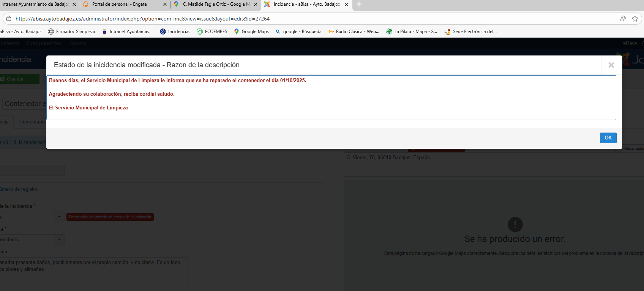Open the Radio Clásica bookmark
The height and width of the screenshot is (291, 644).
click(354, 32)
